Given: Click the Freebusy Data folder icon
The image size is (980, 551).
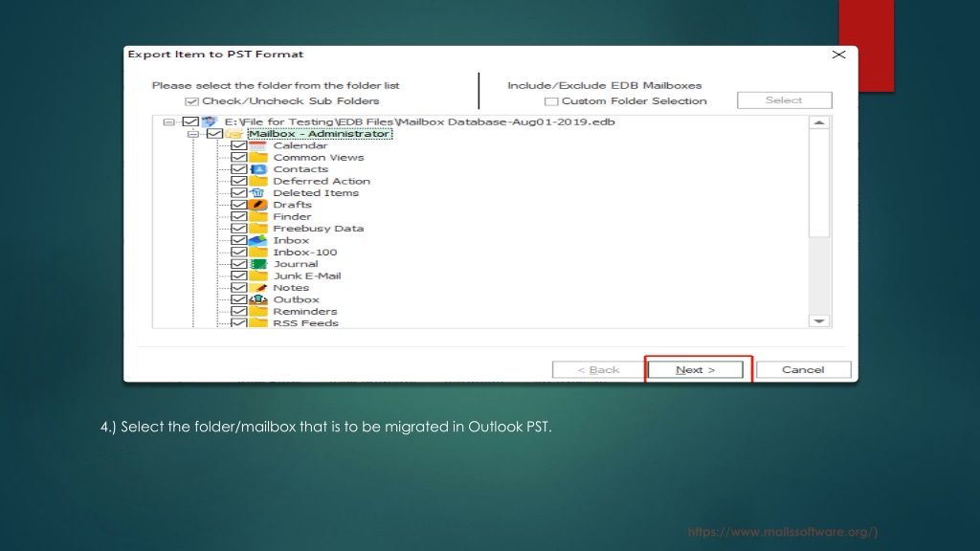Looking at the screenshot, I should pyautogui.click(x=257, y=229).
